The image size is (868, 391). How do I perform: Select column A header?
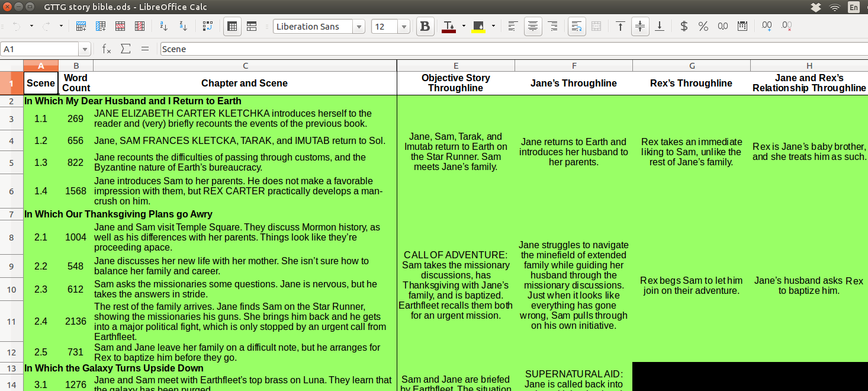pyautogui.click(x=41, y=66)
